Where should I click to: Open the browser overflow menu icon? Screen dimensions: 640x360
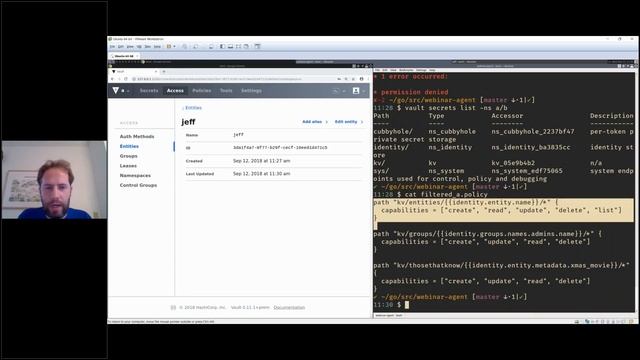368,79
